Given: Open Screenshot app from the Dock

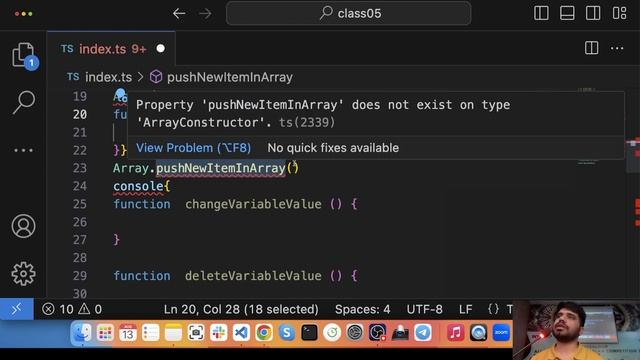Looking at the screenshot, I should (196, 333).
